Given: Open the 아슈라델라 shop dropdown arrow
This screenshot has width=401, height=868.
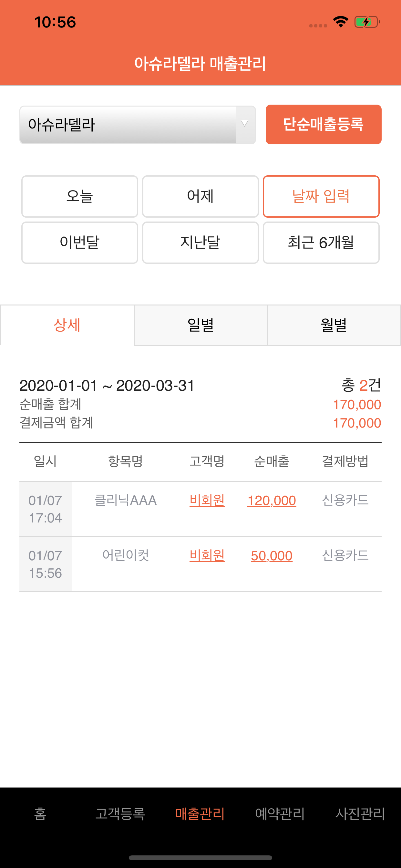Looking at the screenshot, I should point(245,125).
